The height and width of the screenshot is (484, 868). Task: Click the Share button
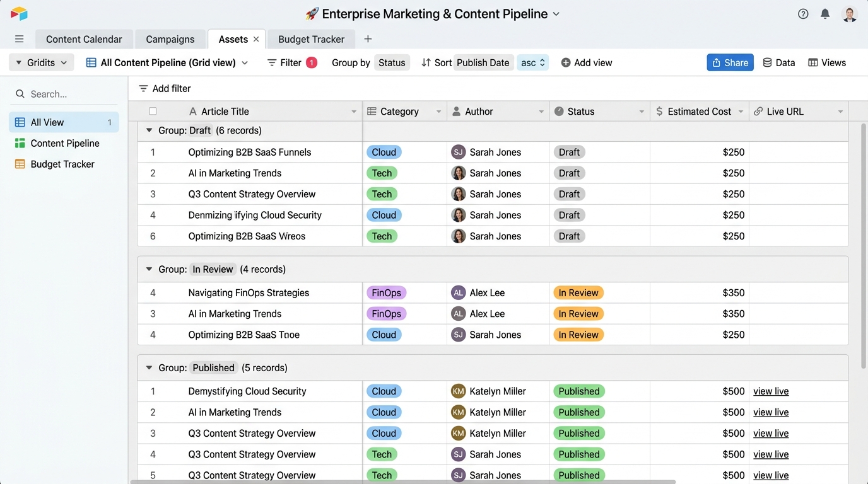coord(730,62)
